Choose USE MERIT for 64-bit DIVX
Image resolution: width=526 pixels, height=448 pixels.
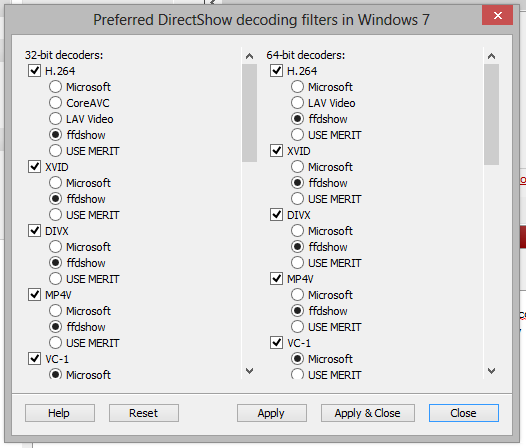pos(298,263)
